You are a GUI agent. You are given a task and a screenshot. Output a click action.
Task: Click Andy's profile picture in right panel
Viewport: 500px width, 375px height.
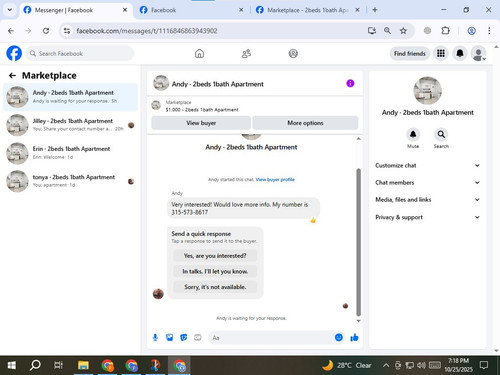[427, 91]
